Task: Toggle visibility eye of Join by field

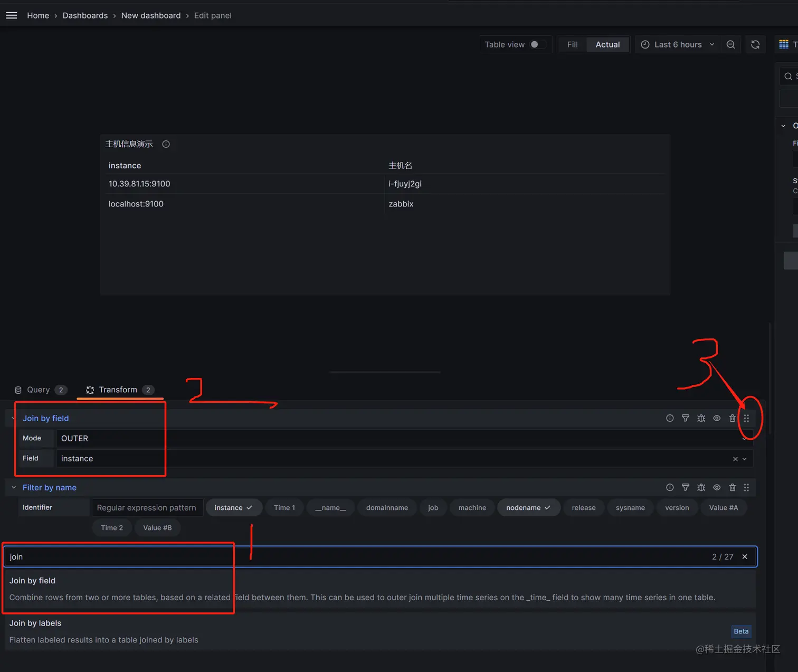Action: pyautogui.click(x=717, y=418)
